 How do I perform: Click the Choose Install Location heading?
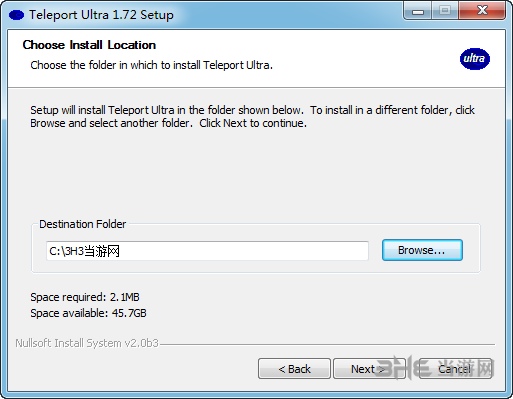[89, 45]
